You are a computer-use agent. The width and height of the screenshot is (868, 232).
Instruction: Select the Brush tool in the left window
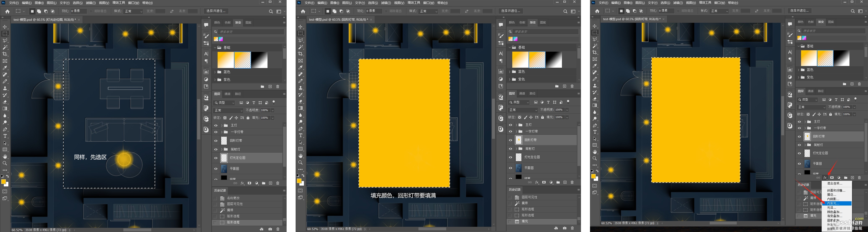pyautogui.click(x=5, y=81)
